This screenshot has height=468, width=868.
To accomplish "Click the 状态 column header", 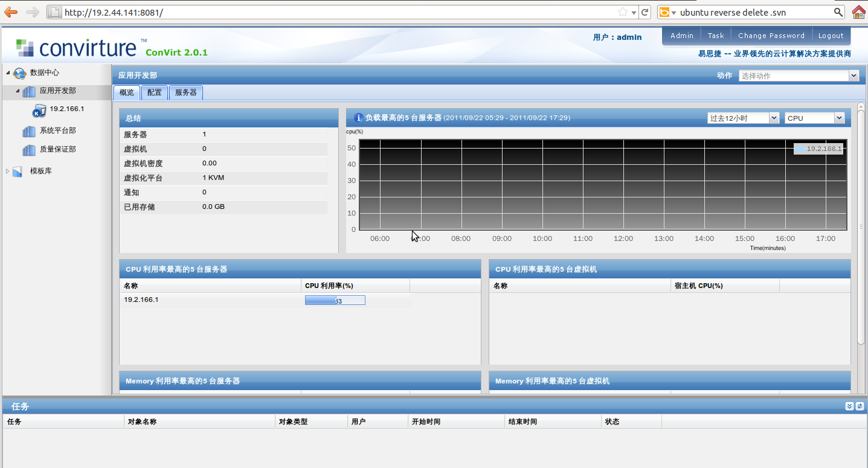I will pyautogui.click(x=631, y=422).
